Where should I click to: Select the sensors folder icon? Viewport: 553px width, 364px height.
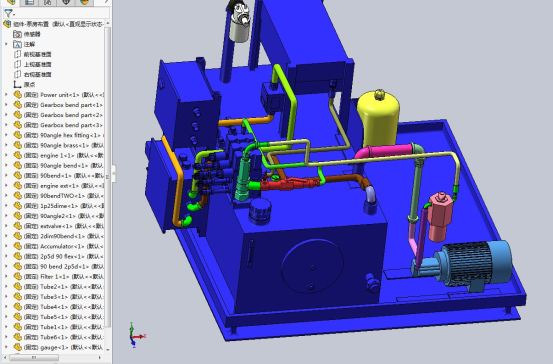click(x=17, y=34)
